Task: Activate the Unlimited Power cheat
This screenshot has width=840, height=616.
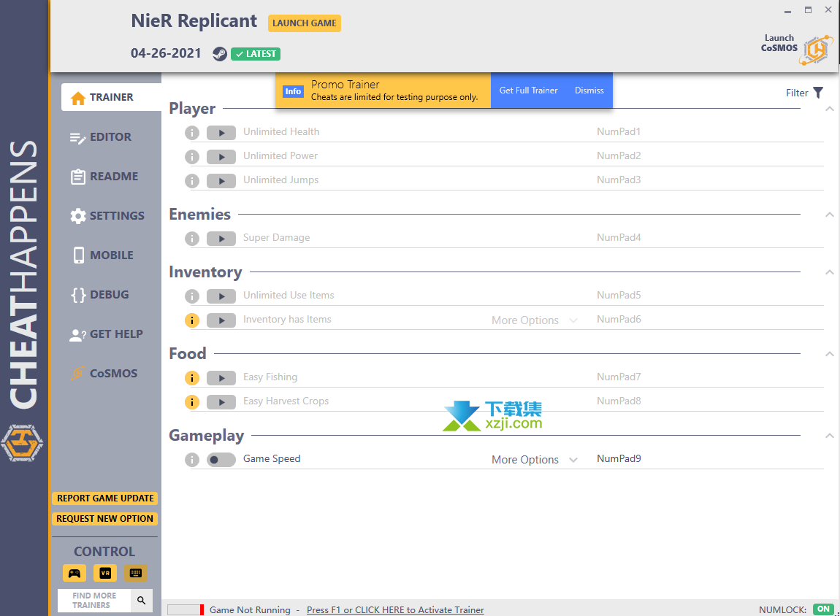Action: tap(221, 157)
